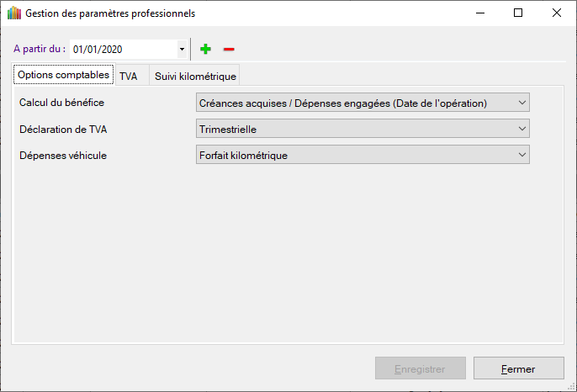Click the green plus icon to add a date
This screenshot has height=392, width=577.
205,50
